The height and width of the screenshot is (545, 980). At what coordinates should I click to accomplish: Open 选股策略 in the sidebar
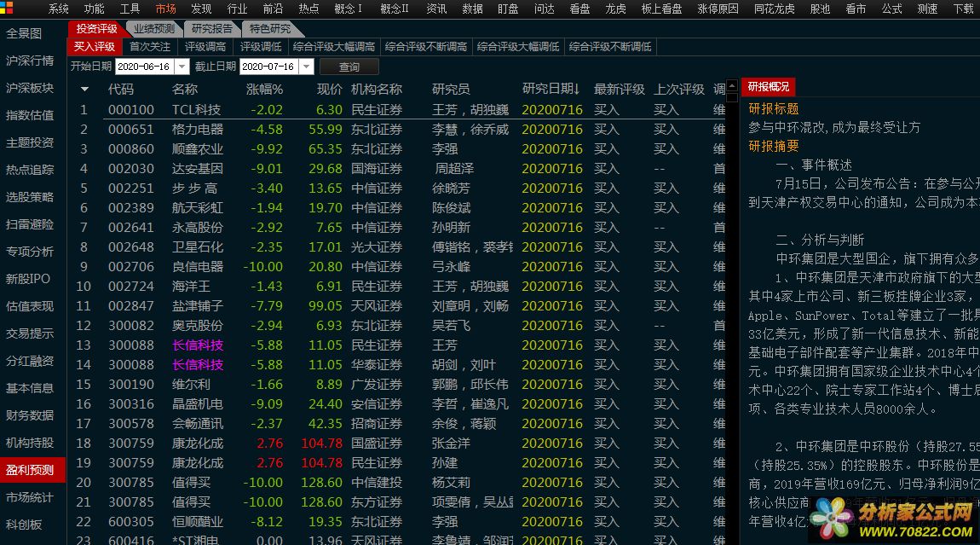pyautogui.click(x=30, y=197)
